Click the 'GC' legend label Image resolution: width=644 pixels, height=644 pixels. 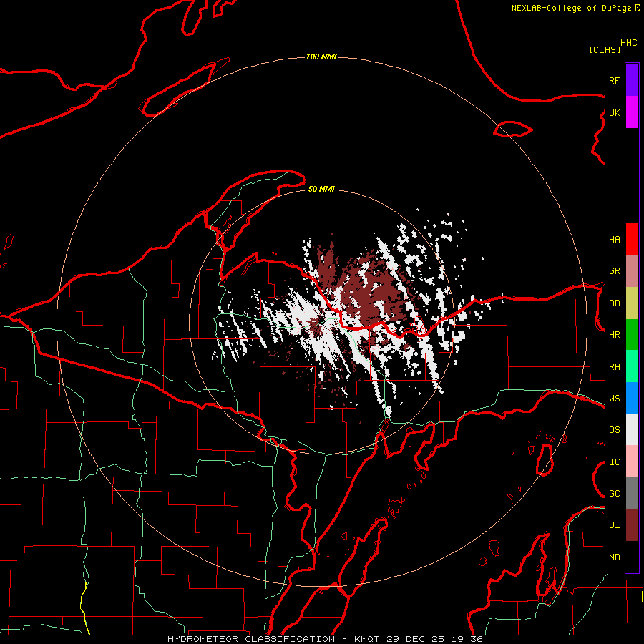tap(614, 494)
